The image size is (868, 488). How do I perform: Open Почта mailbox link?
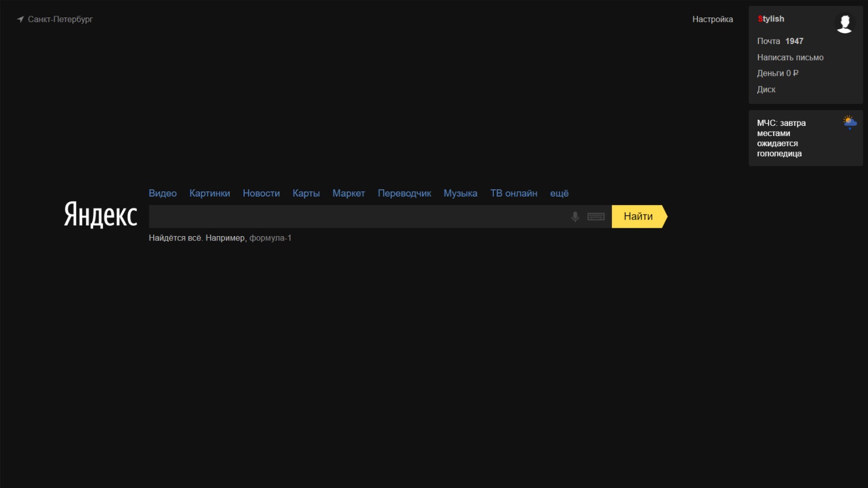click(x=769, y=41)
